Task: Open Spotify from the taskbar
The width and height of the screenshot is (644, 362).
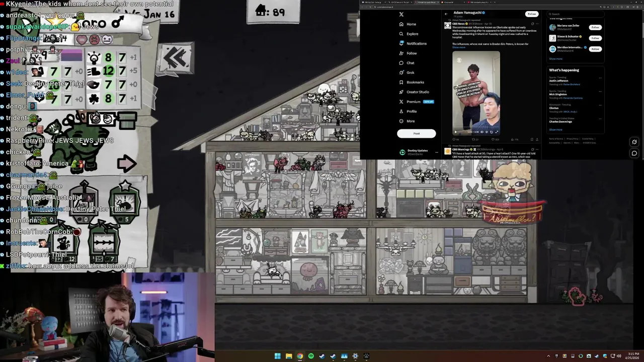Action: pos(311,356)
